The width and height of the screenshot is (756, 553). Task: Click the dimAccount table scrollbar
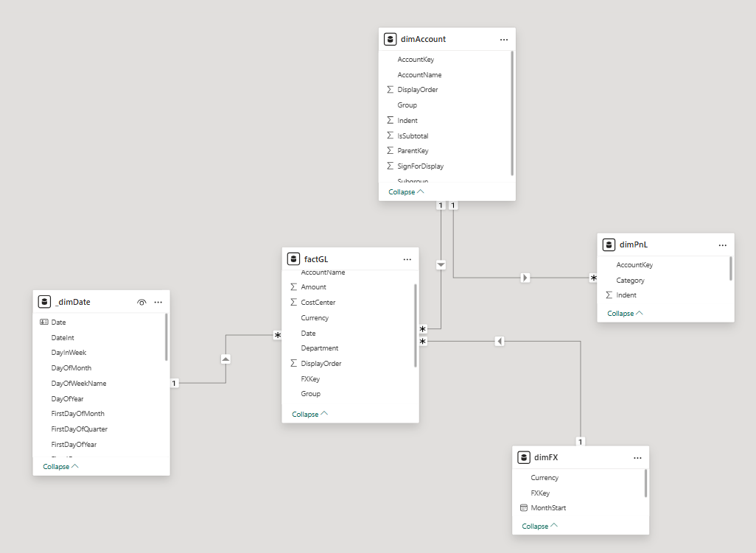pyautogui.click(x=512, y=113)
